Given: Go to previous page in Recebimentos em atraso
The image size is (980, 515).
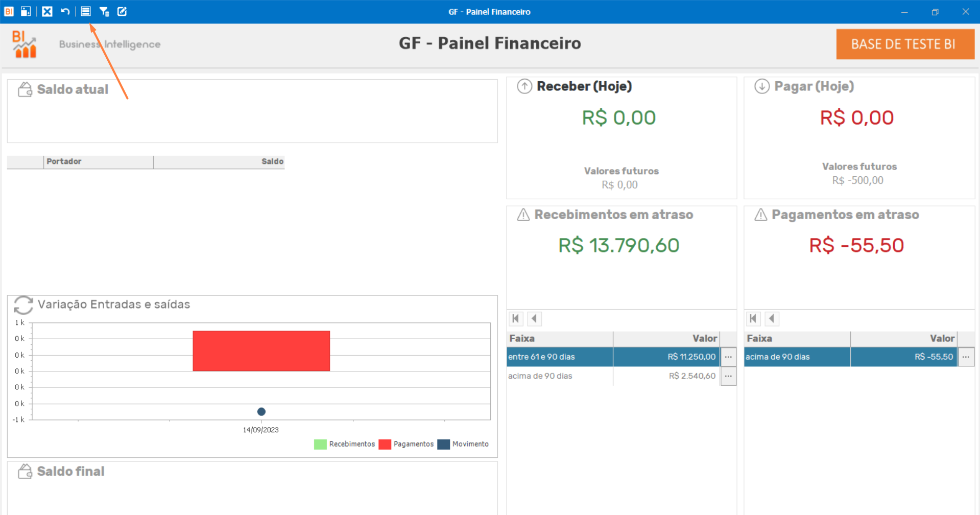Looking at the screenshot, I should [x=534, y=319].
